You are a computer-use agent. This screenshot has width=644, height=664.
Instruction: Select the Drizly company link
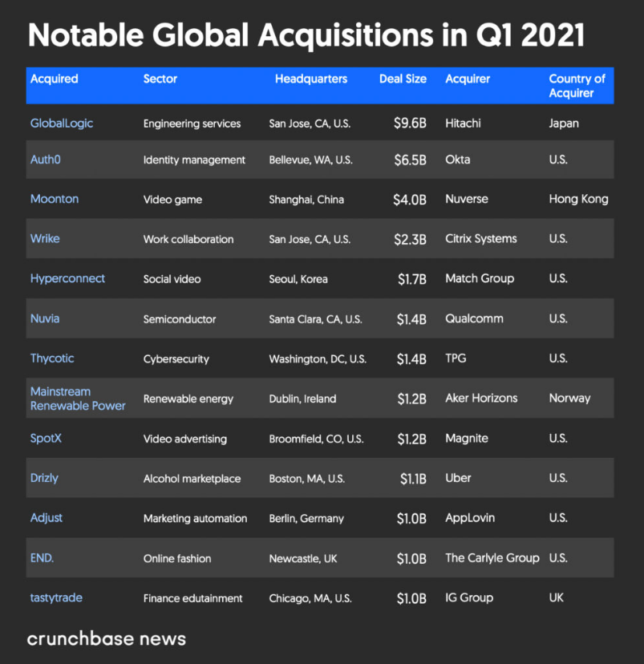[x=44, y=478]
